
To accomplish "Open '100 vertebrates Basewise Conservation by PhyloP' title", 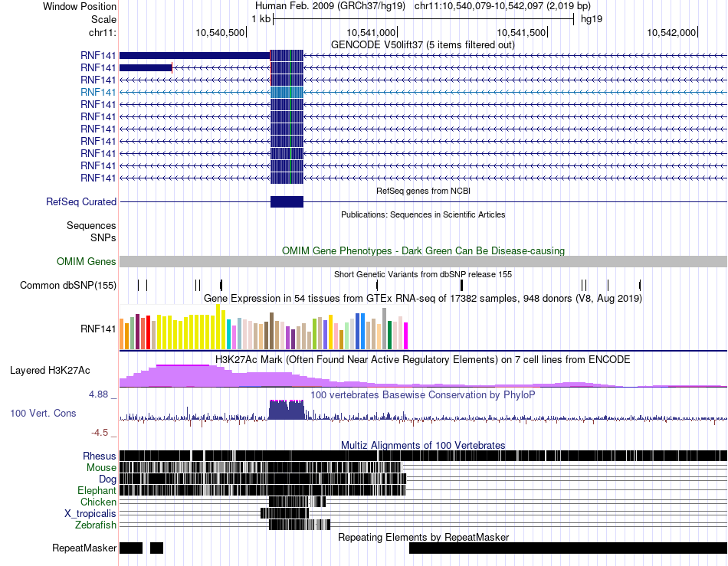I will [x=423, y=394].
